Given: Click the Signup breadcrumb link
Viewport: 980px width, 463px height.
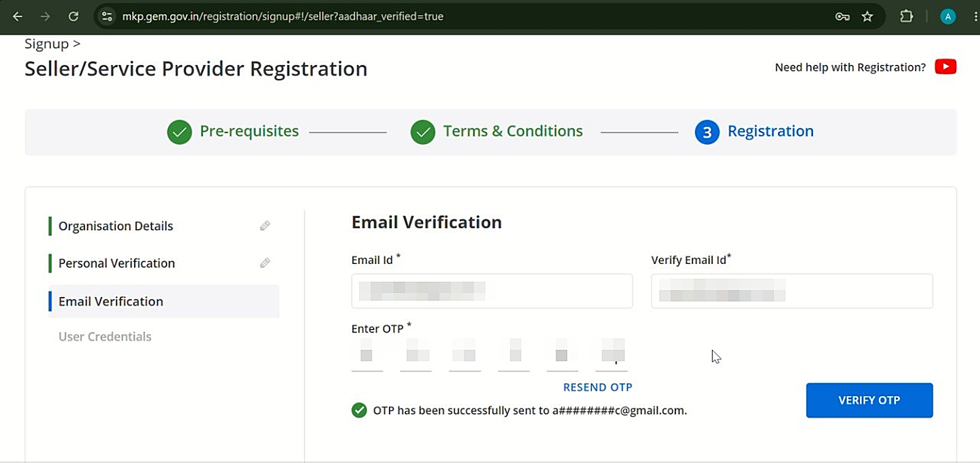Looking at the screenshot, I should coord(47,44).
